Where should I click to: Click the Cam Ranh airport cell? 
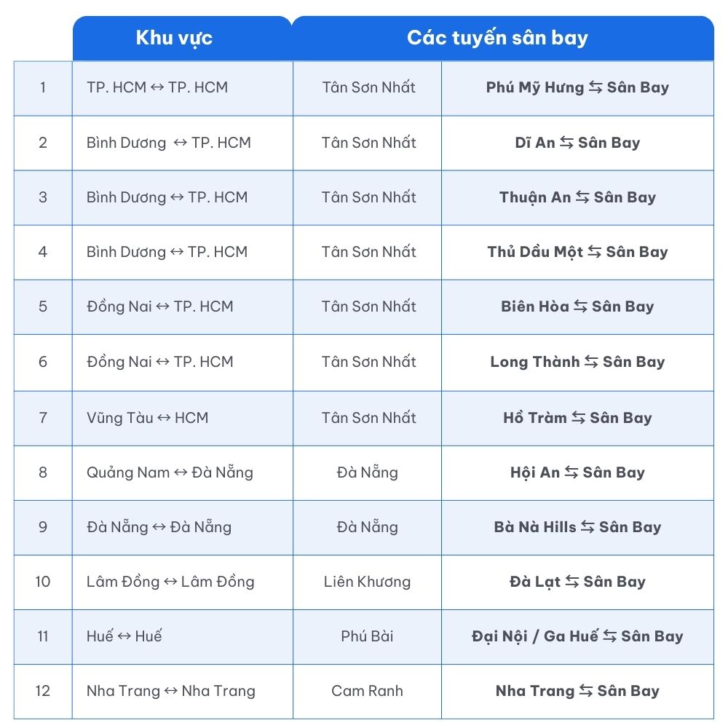[x=367, y=691]
